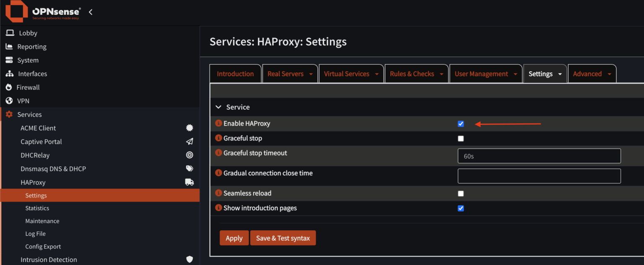The width and height of the screenshot is (644, 265).
Task: Click the tags icon next to Dnsmasq DNS & DHCP
Action: click(x=190, y=168)
